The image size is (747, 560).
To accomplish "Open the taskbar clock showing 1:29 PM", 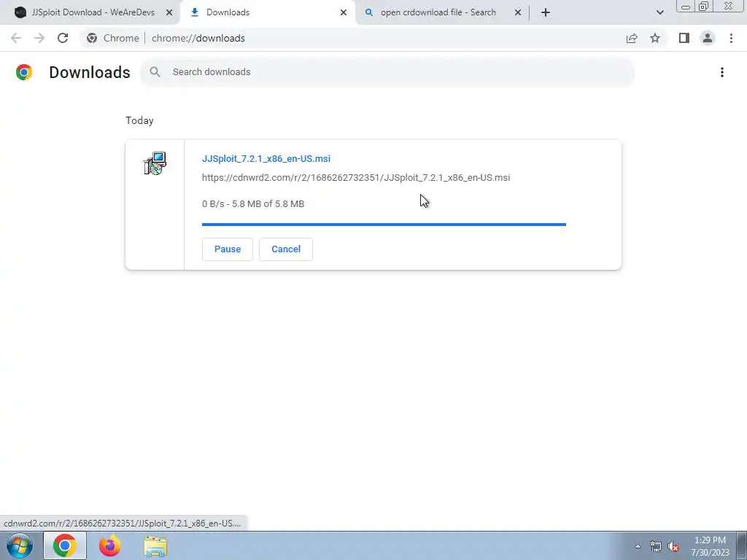I will 710,546.
